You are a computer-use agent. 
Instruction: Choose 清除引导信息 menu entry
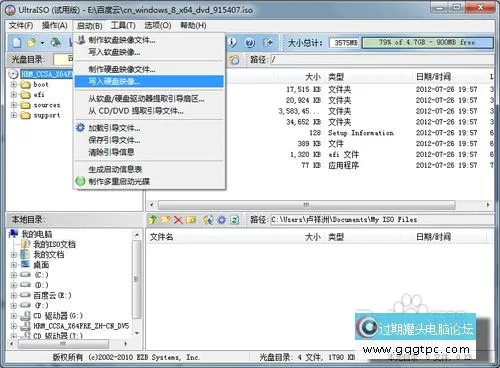click(x=149, y=152)
